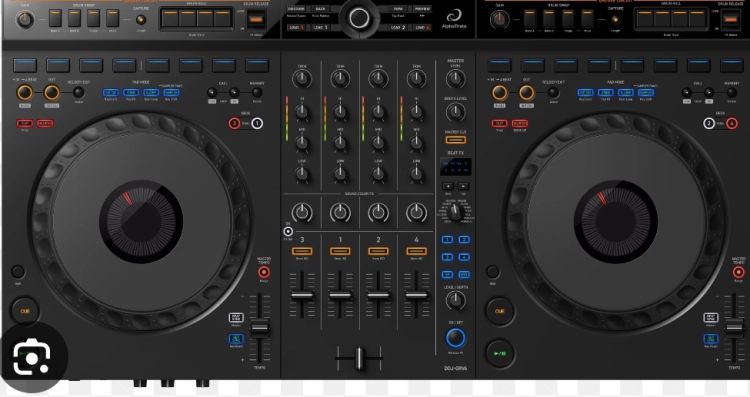Toggle channel 1 headphone cue button
Viewport: 750px width, 397px height.
click(x=340, y=251)
